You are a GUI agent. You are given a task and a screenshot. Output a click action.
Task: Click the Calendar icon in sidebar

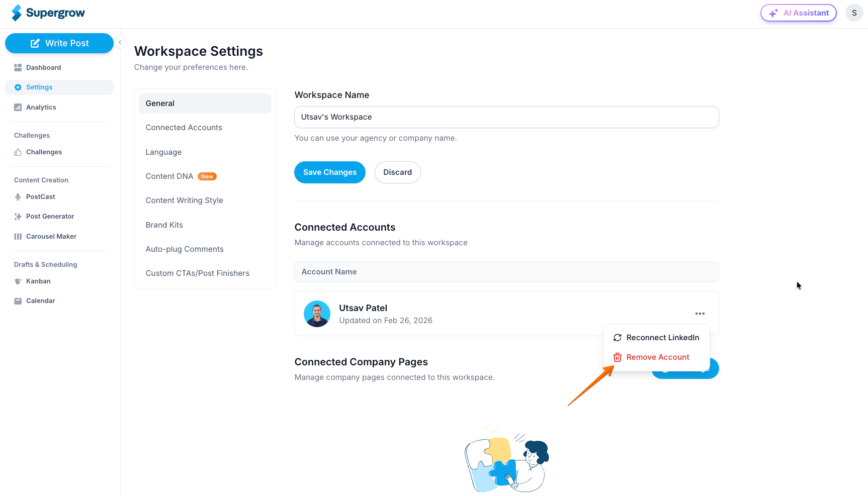point(18,301)
